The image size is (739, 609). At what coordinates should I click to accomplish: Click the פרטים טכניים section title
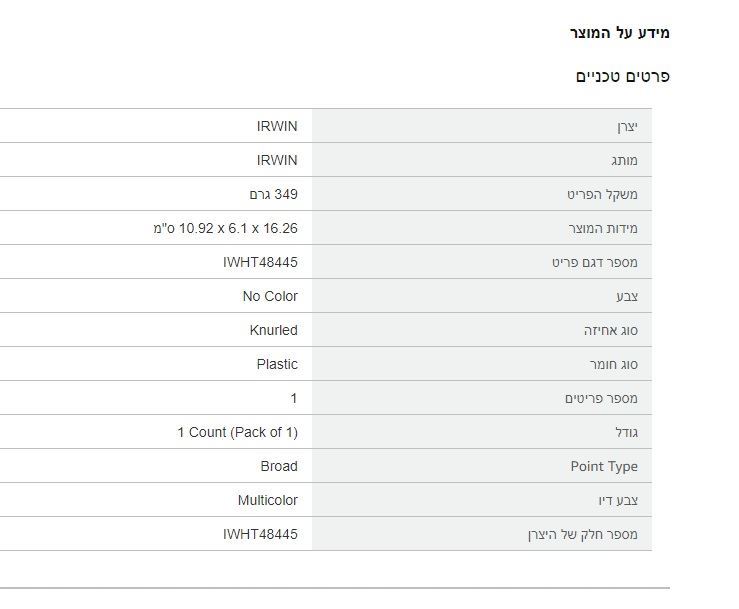(x=622, y=76)
